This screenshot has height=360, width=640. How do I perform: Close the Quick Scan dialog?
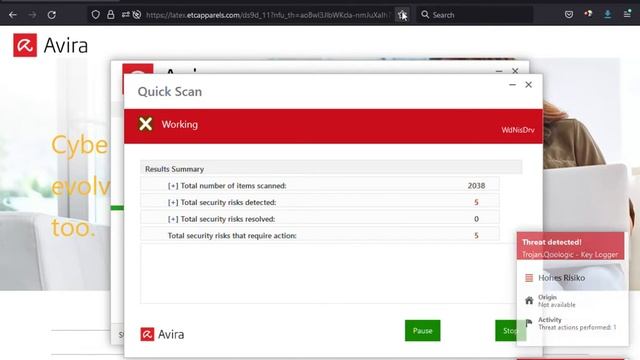[x=529, y=84]
